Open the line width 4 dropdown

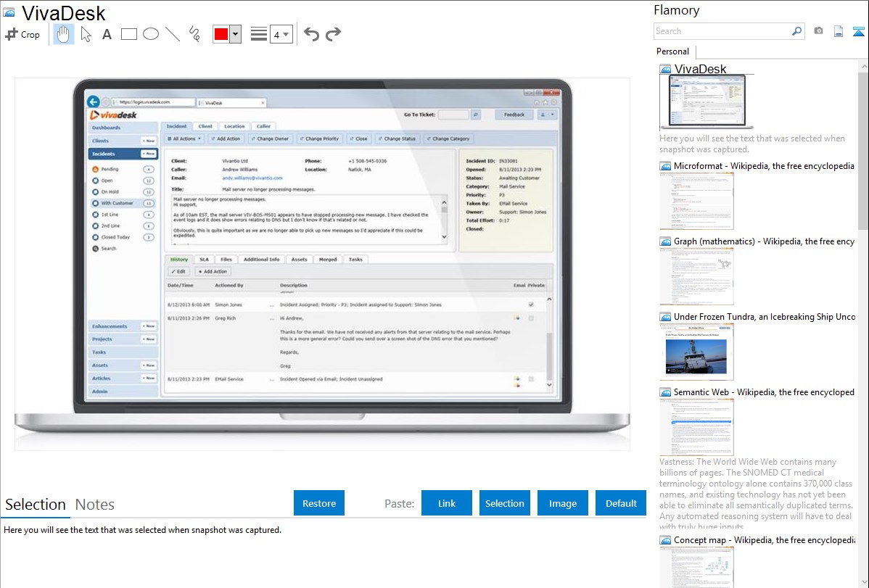coord(281,35)
